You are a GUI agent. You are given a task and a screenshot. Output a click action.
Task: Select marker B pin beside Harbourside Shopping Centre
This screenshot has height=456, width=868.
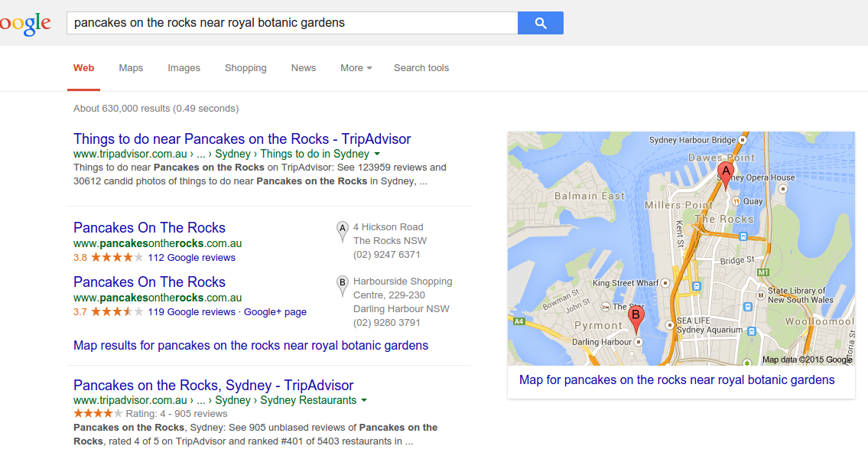[x=343, y=286]
